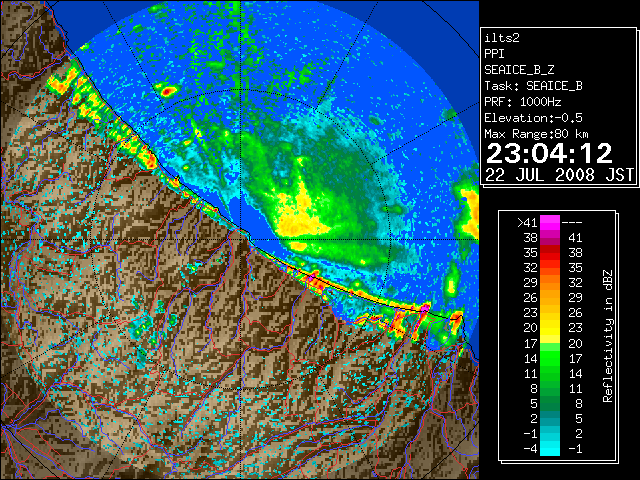The height and width of the screenshot is (480, 640).
Task: Click the small red echo cell at the top of the sea area
Action: 167,90
